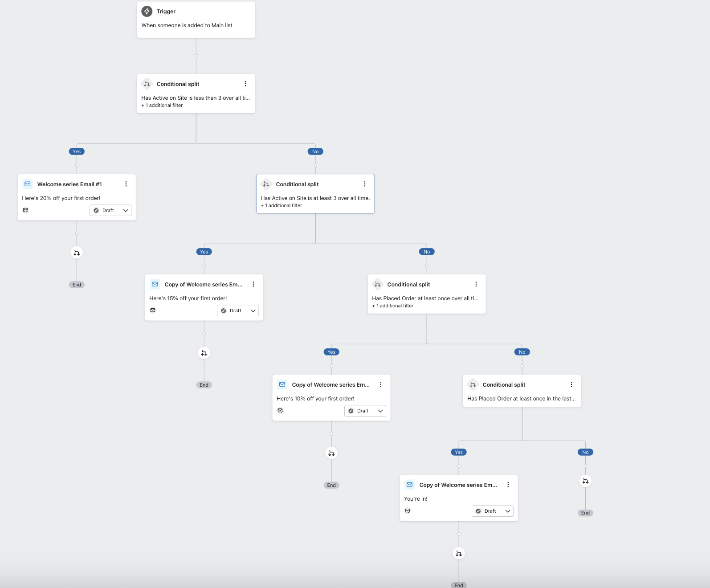Click the envelope icon on Welcome series Email #1
Image resolution: width=710 pixels, height=588 pixels.
click(x=28, y=184)
